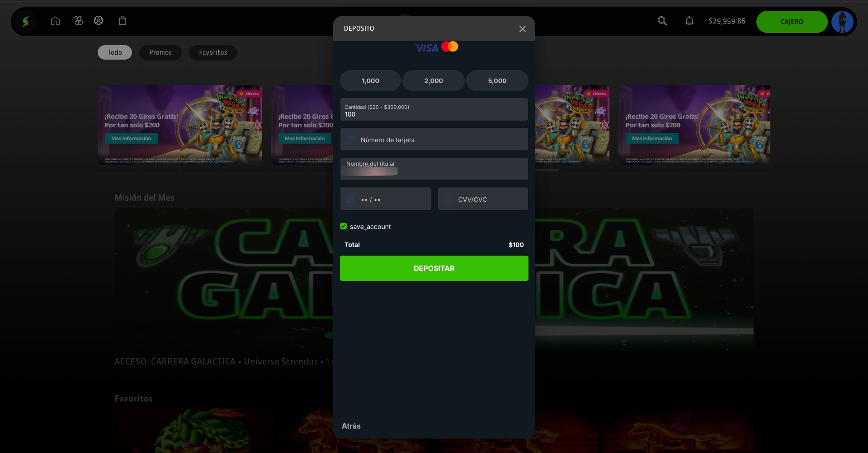The height and width of the screenshot is (453, 868).
Task: Choose the 5,000 preset amount
Action: pos(497,81)
